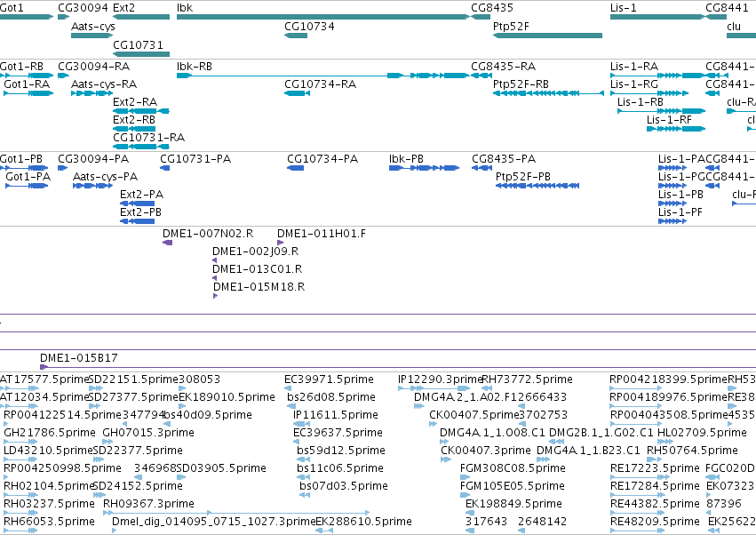The image size is (756, 535).
Task: Click the Got1-RB transcript label
Action: (21, 66)
